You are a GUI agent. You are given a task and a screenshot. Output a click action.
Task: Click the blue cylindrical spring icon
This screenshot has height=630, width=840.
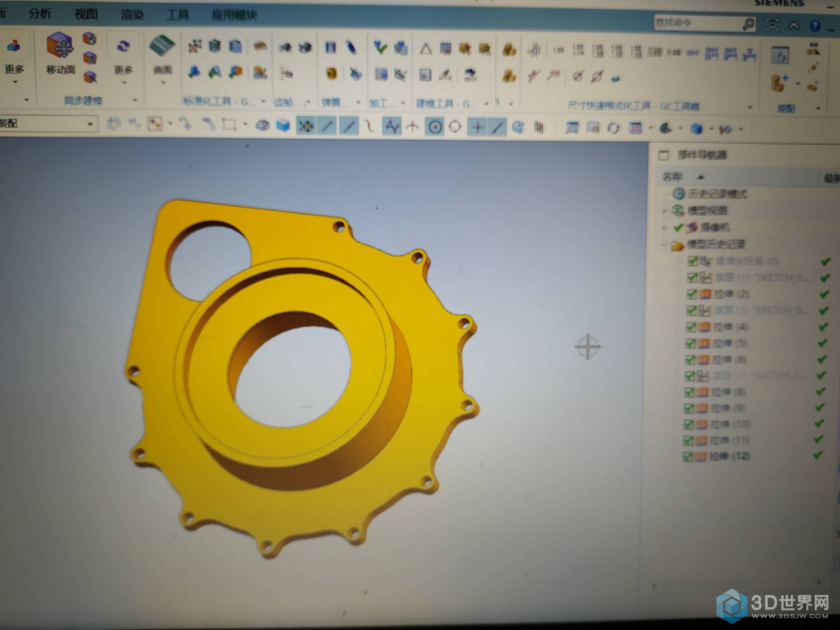(331, 47)
